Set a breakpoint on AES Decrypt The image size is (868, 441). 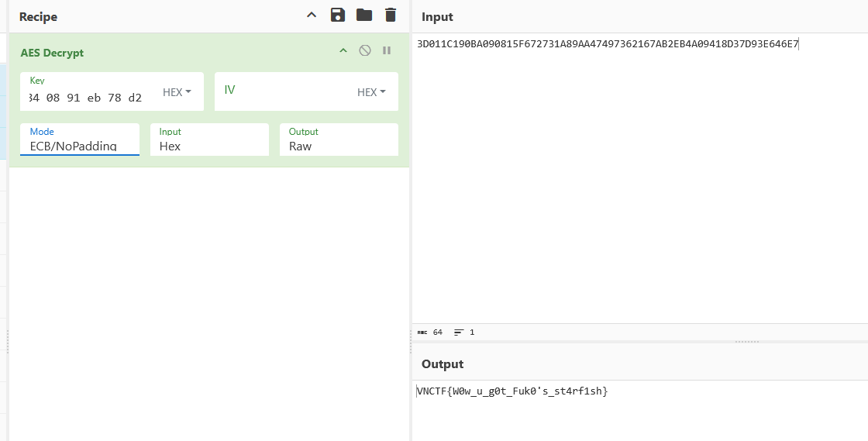[x=386, y=51]
